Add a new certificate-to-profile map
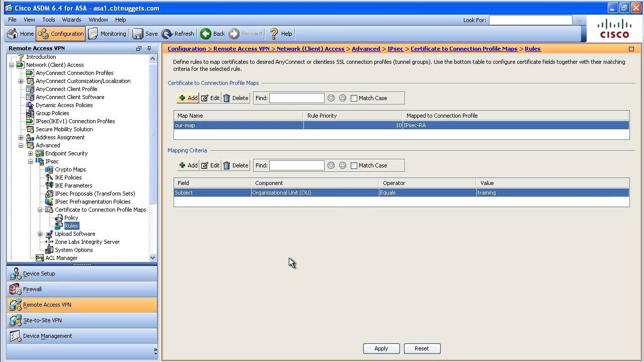 [x=188, y=98]
